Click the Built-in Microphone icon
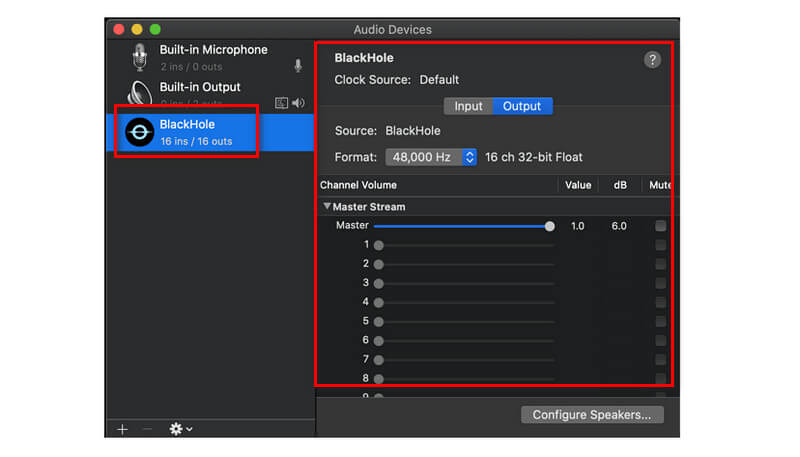Viewport: 800px width, 457px height. 138,57
